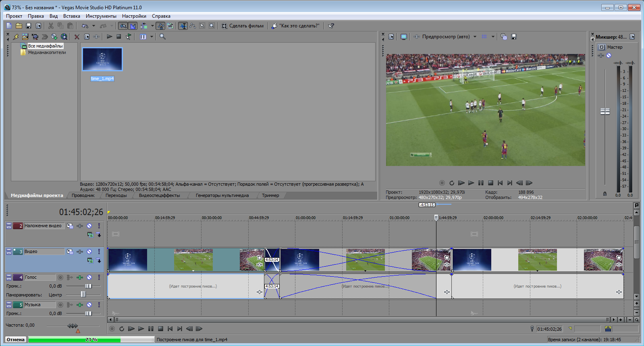Click the Undo arrow icon
Screen dimensions: 644x346
pos(85,26)
